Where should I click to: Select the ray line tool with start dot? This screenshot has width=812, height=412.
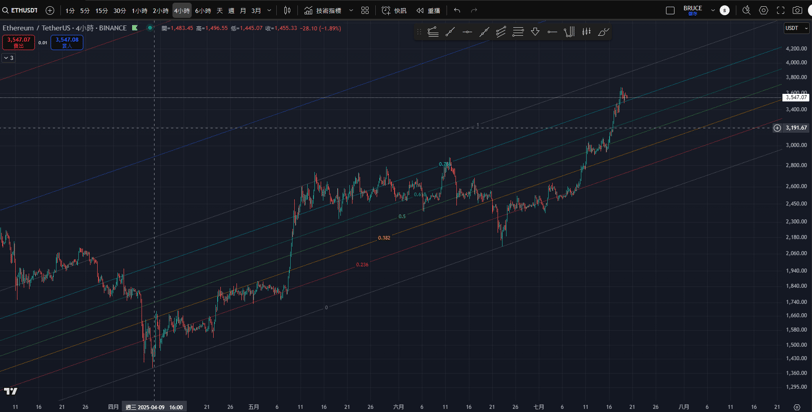coord(450,32)
